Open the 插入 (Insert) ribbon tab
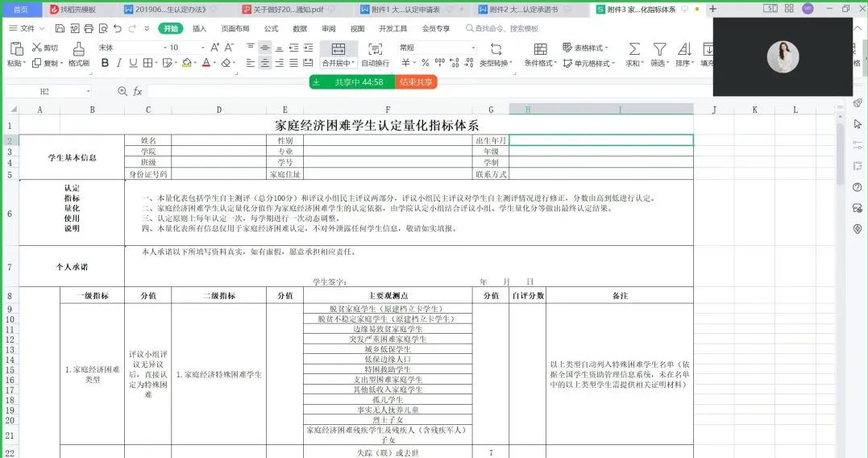The image size is (868, 458). pos(199,28)
